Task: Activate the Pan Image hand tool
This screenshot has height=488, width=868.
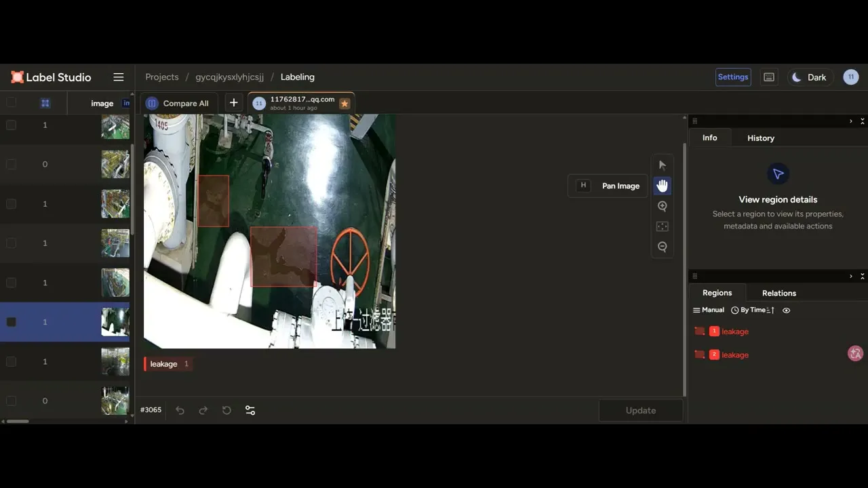Action: (663, 186)
